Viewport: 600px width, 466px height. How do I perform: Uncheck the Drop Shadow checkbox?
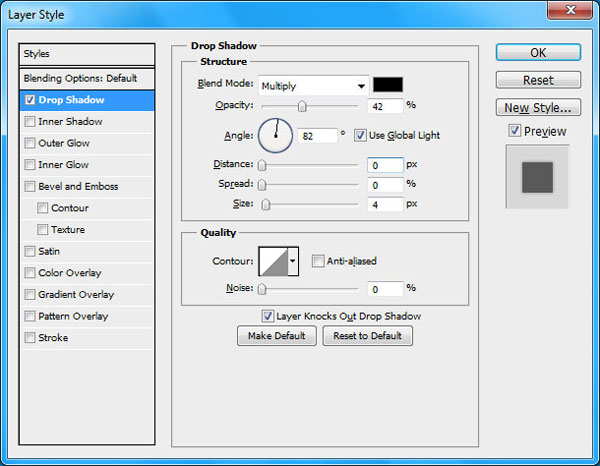[30, 100]
